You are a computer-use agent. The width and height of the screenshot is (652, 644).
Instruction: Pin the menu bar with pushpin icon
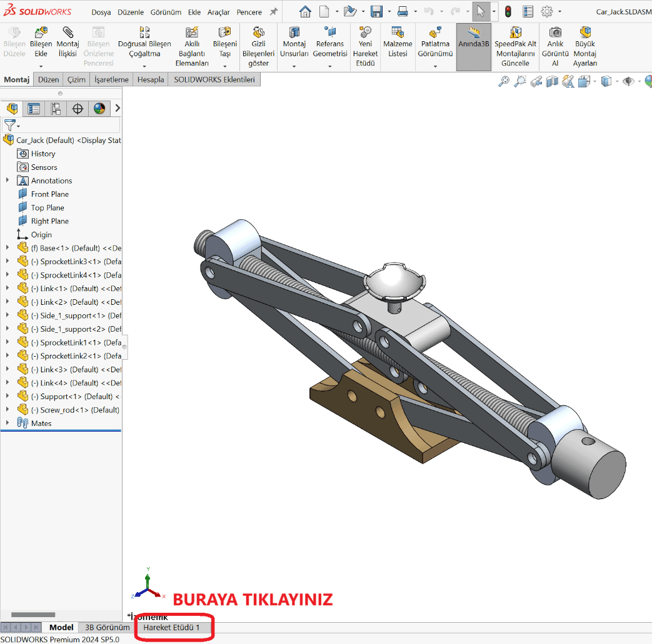[x=273, y=12]
